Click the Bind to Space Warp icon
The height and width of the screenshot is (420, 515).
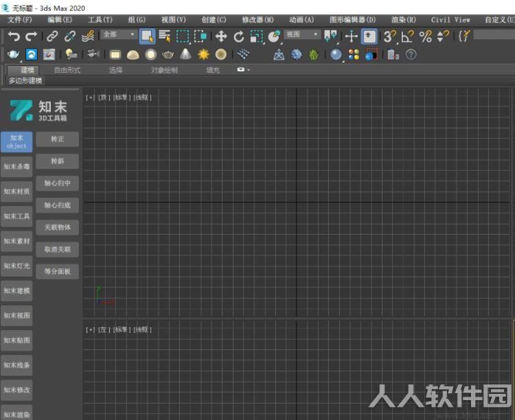click(88, 36)
